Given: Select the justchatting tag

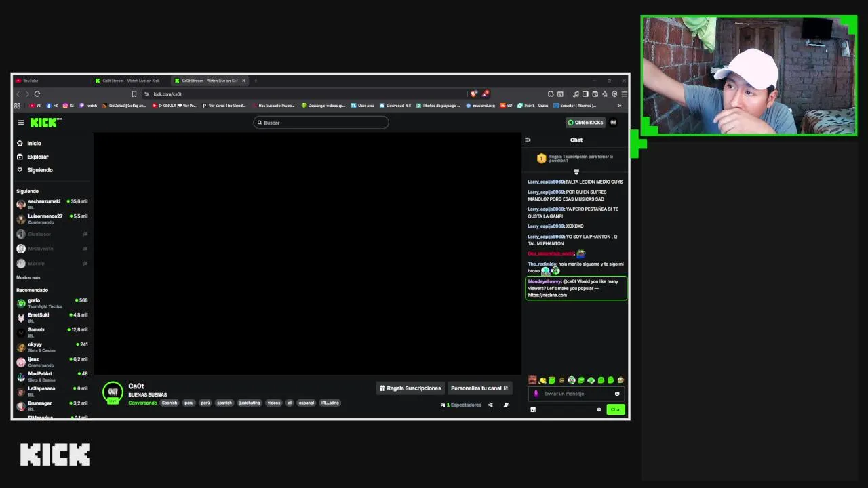Looking at the screenshot, I should point(249,403).
